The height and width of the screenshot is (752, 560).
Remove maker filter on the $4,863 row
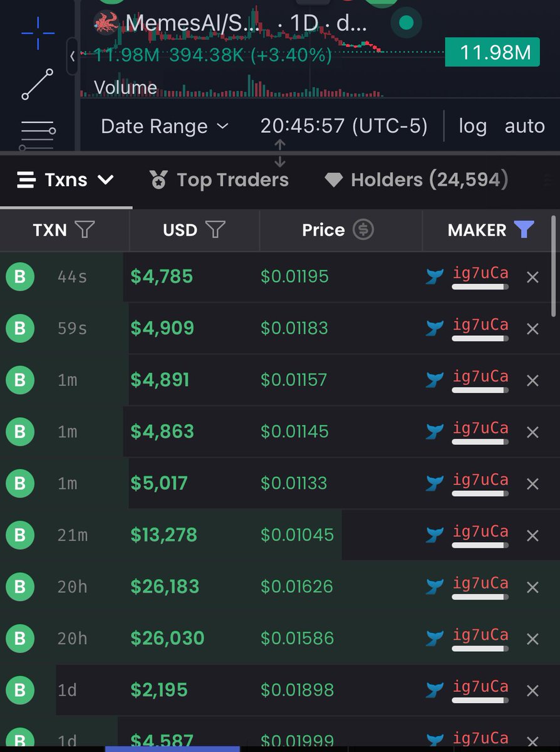point(532,432)
